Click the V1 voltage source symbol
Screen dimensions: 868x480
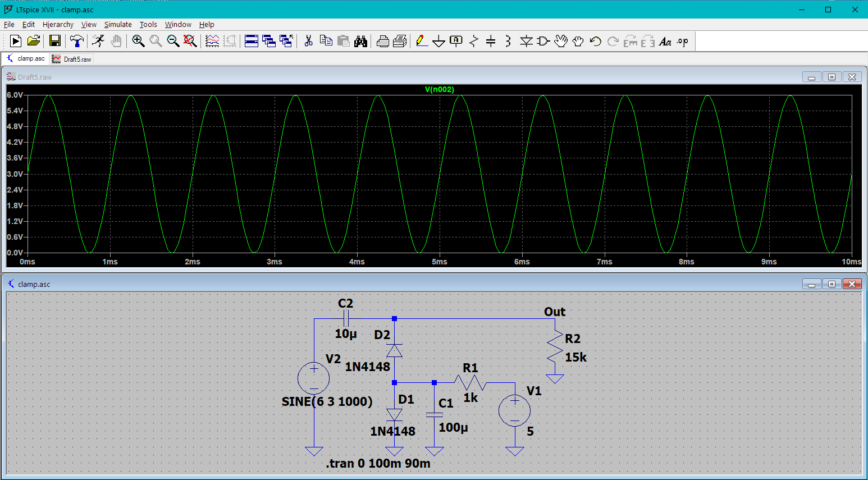click(514, 410)
